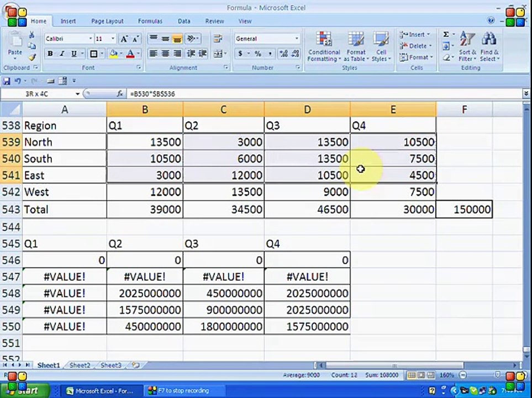Open Sort & Filter menu
The image size is (532, 398).
tap(467, 47)
